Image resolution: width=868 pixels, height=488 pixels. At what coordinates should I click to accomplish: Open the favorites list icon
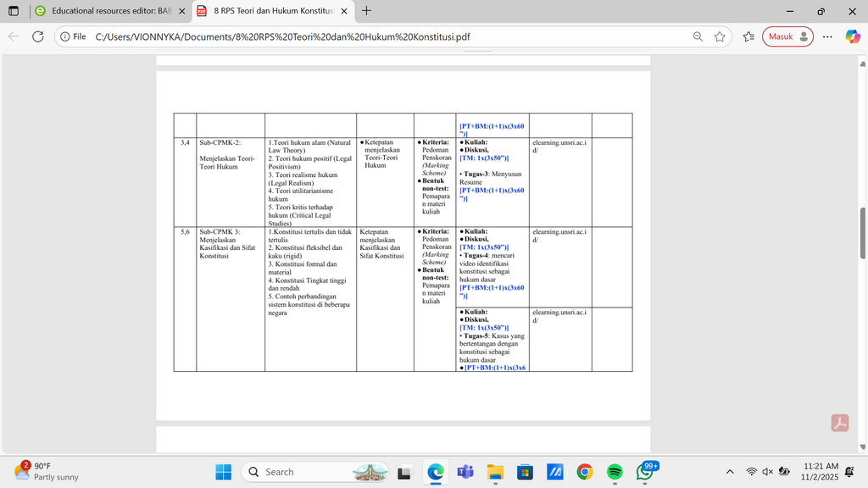coord(748,36)
